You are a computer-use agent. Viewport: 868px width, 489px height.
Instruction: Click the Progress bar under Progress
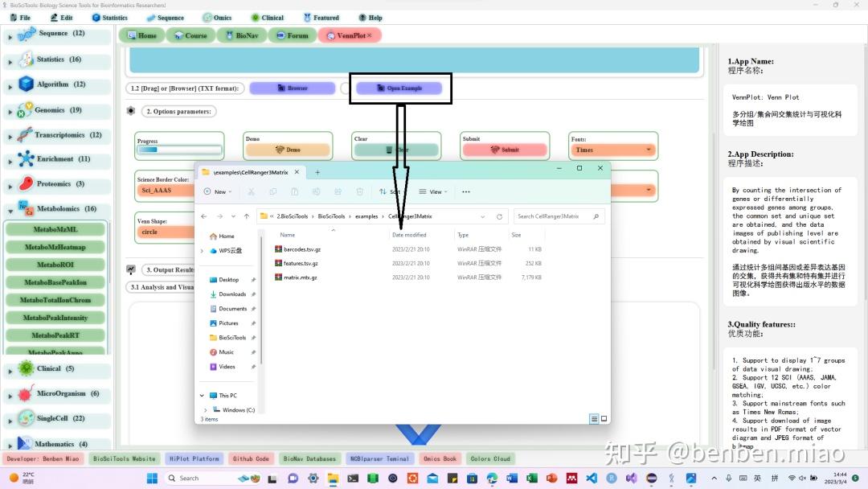(179, 151)
